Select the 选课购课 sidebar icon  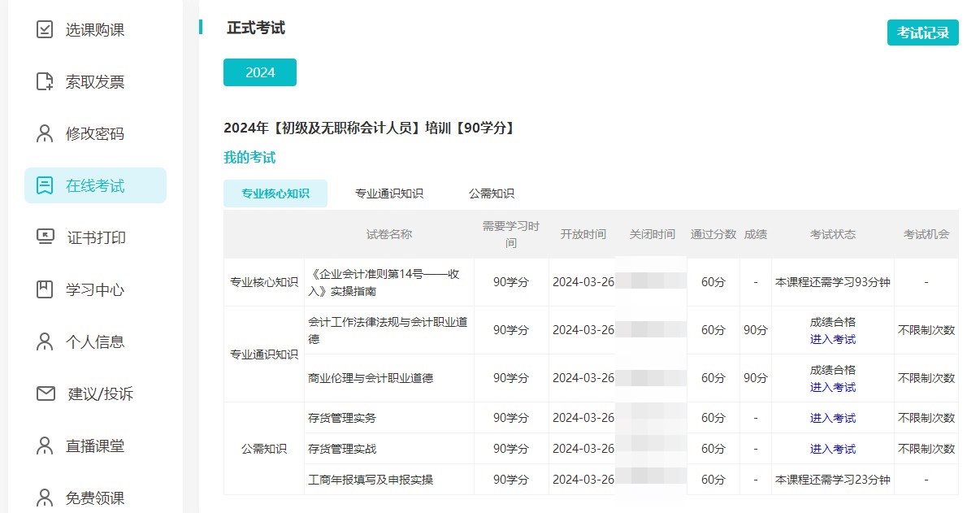coord(44,29)
